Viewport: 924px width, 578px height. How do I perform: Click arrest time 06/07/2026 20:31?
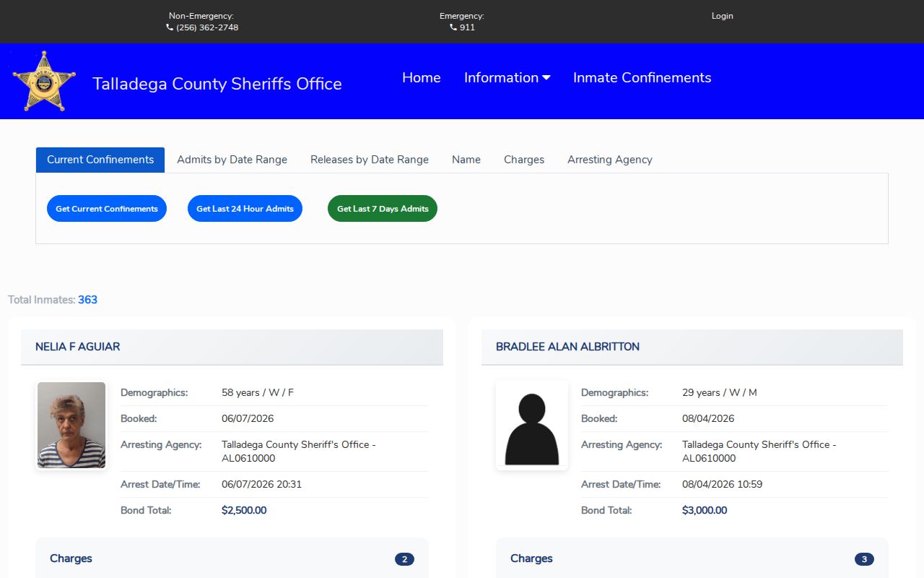click(261, 485)
